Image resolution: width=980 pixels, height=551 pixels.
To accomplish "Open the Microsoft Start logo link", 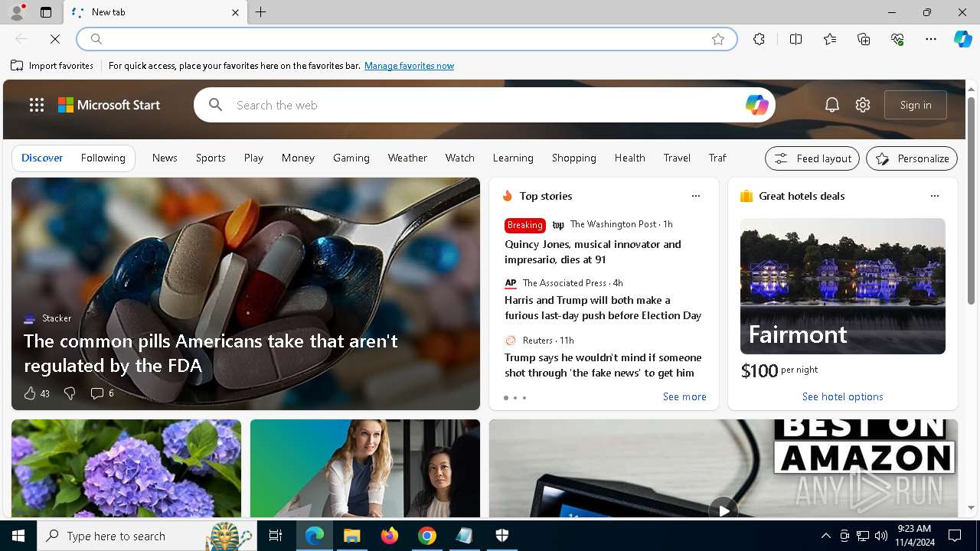I will tap(109, 105).
